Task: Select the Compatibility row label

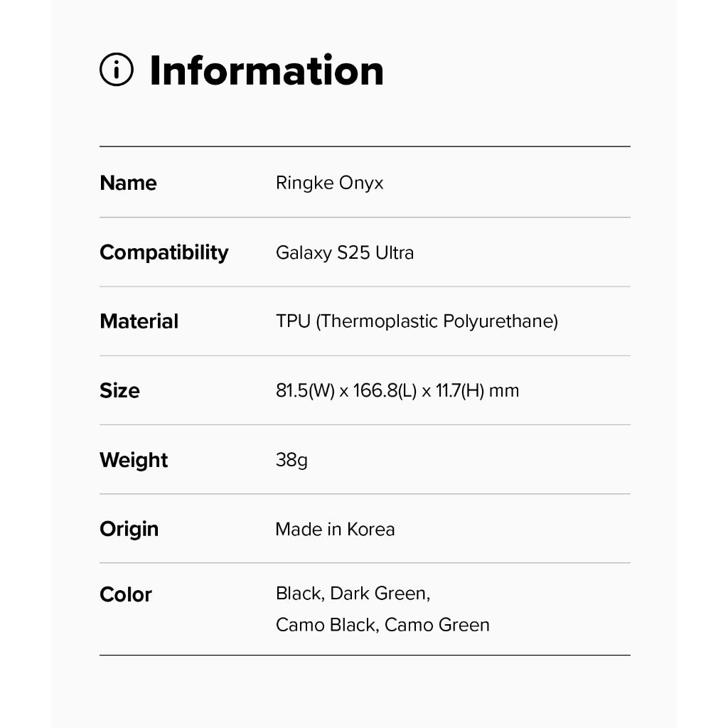Action: (164, 252)
